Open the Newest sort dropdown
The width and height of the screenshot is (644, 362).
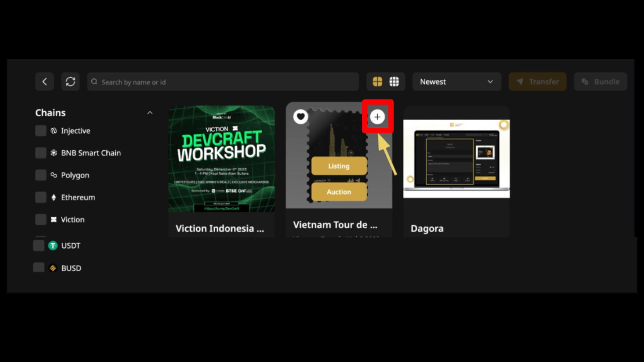click(x=457, y=82)
